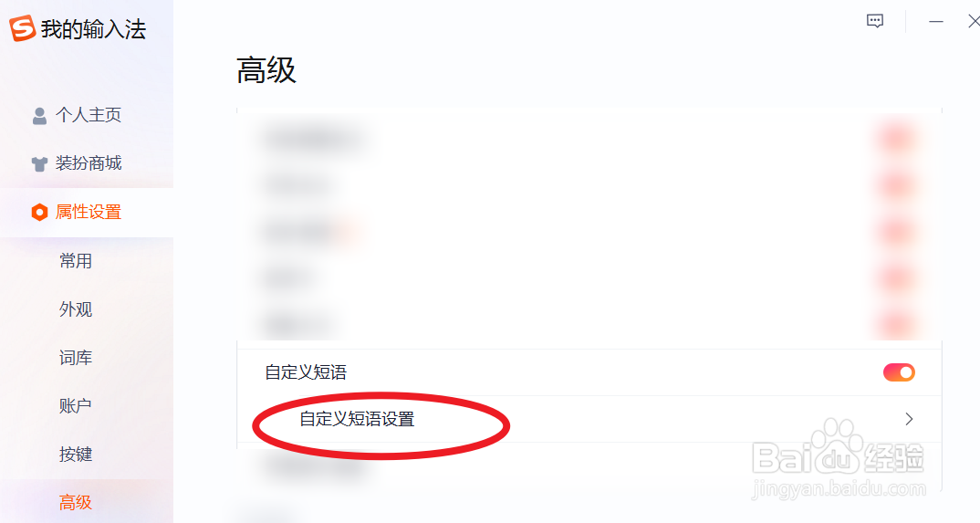Select the 按键 settings page
This screenshot has height=523, width=980.
click(x=76, y=455)
